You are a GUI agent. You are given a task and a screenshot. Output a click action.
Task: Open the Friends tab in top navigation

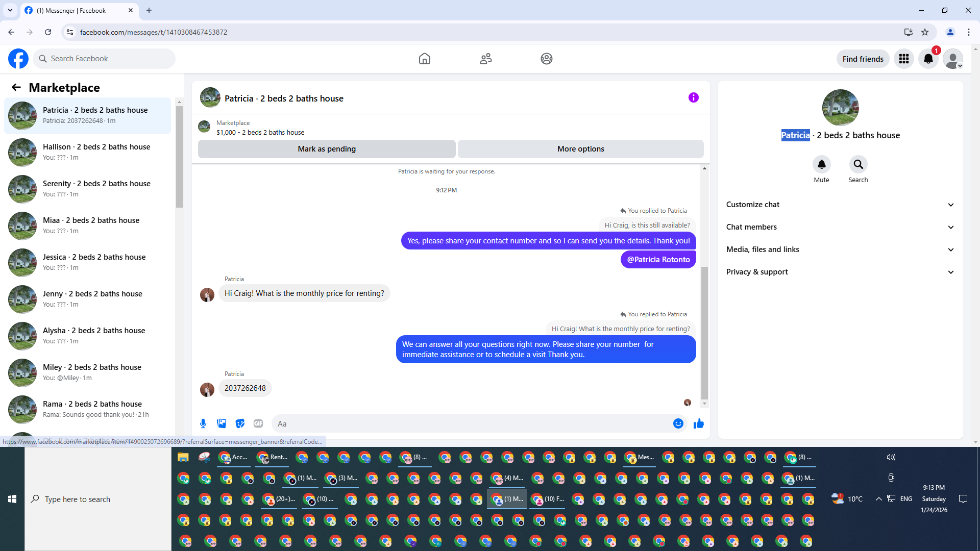pyautogui.click(x=485, y=59)
